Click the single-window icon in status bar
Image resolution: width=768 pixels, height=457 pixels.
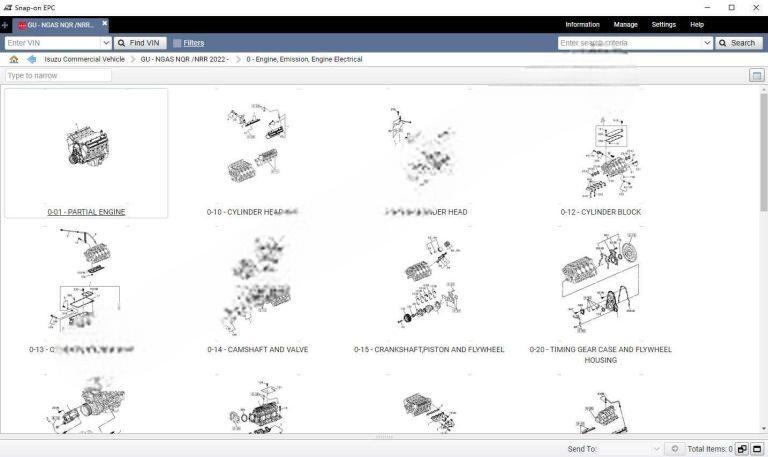click(x=757, y=449)
